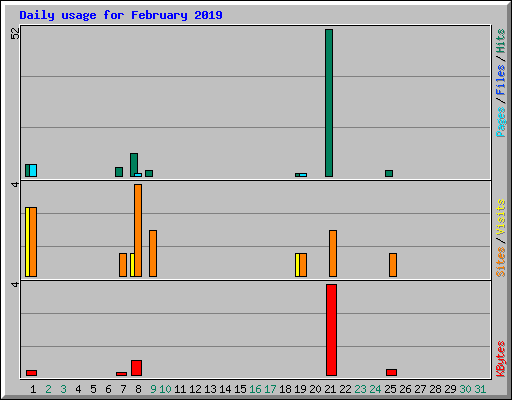This screenshot has height=400, width=512.
Task: Click the cyan Pages bar on day 1
Action: click(x=33, y=170)
